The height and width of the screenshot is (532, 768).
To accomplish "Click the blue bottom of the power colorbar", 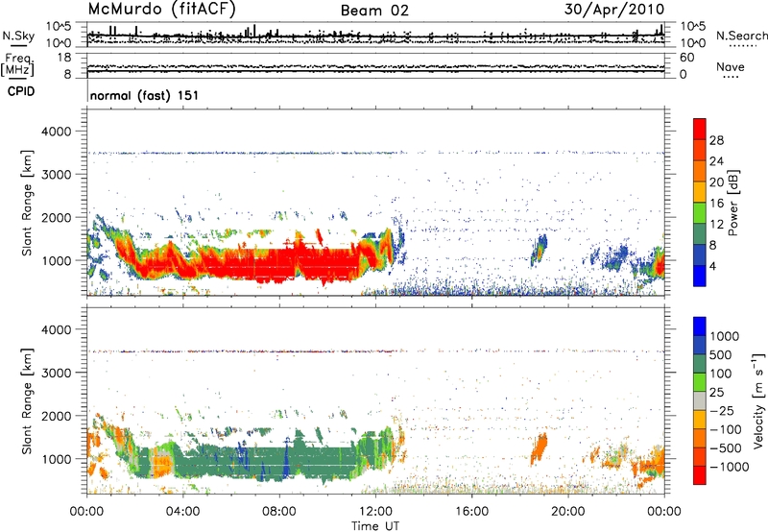I will [700, 276].
